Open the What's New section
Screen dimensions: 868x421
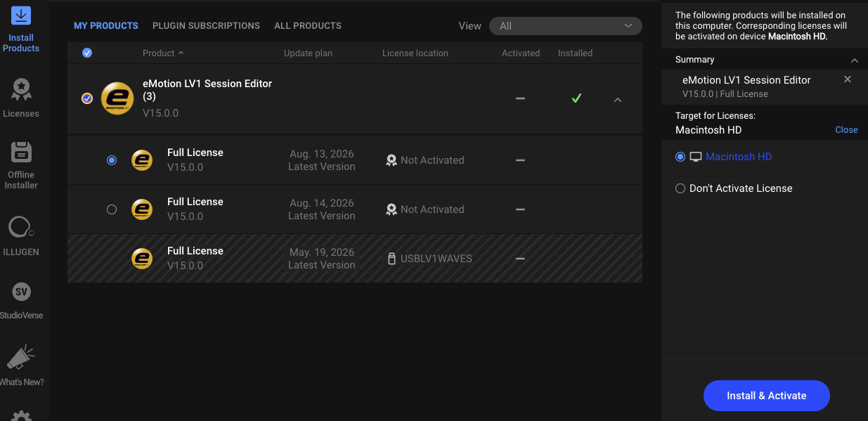point(21,365)
